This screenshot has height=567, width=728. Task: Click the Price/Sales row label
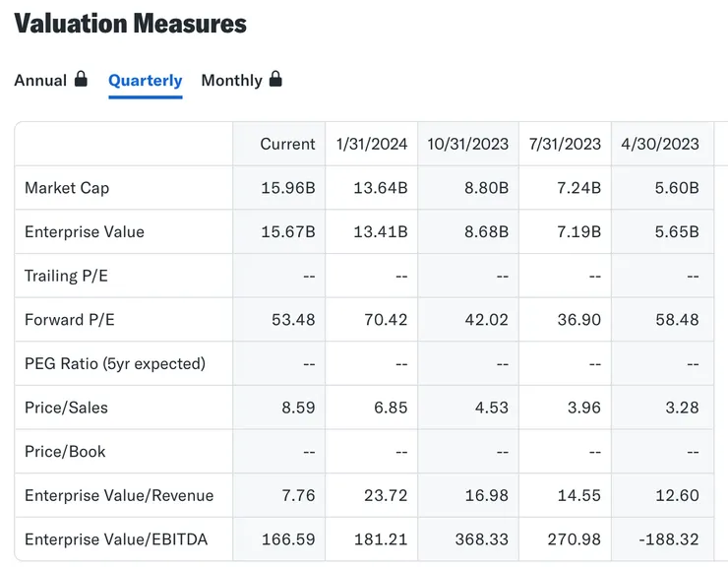[x=66, y=408]
